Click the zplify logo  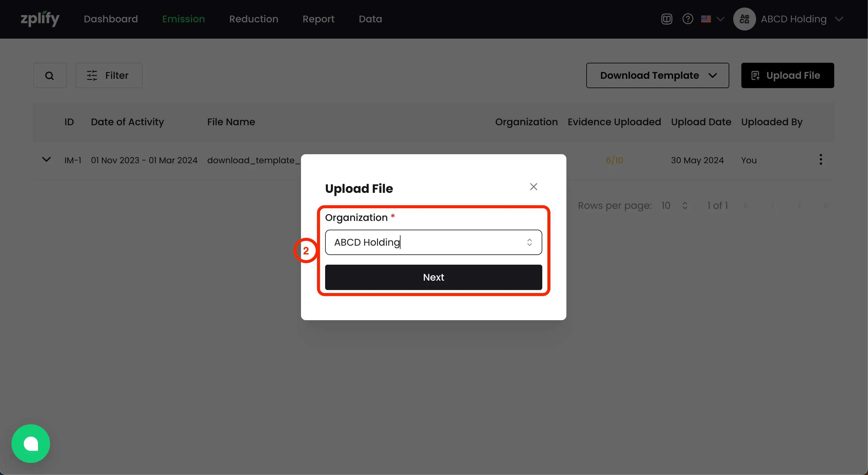[40, 19]
